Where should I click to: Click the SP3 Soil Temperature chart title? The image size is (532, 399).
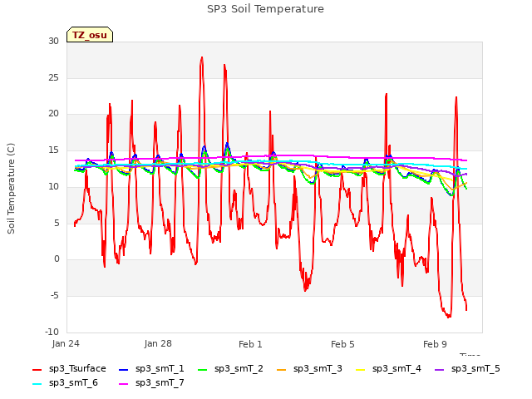coord(265,9)
